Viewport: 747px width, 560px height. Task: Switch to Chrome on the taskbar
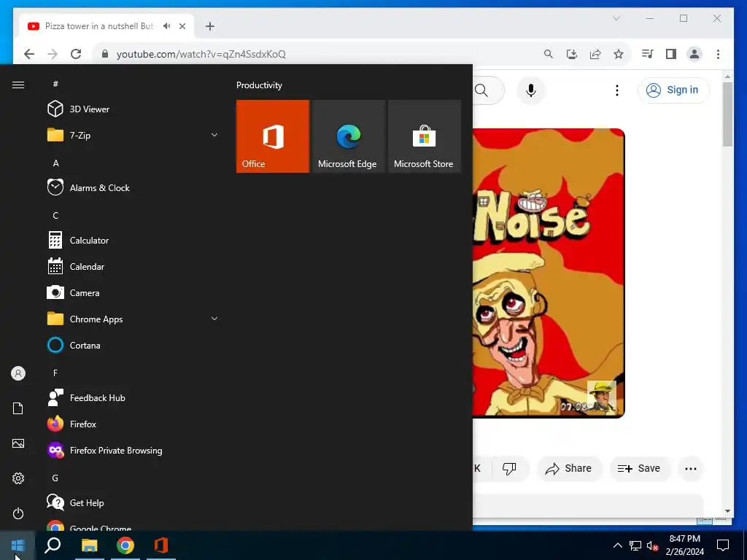[125, 545]
